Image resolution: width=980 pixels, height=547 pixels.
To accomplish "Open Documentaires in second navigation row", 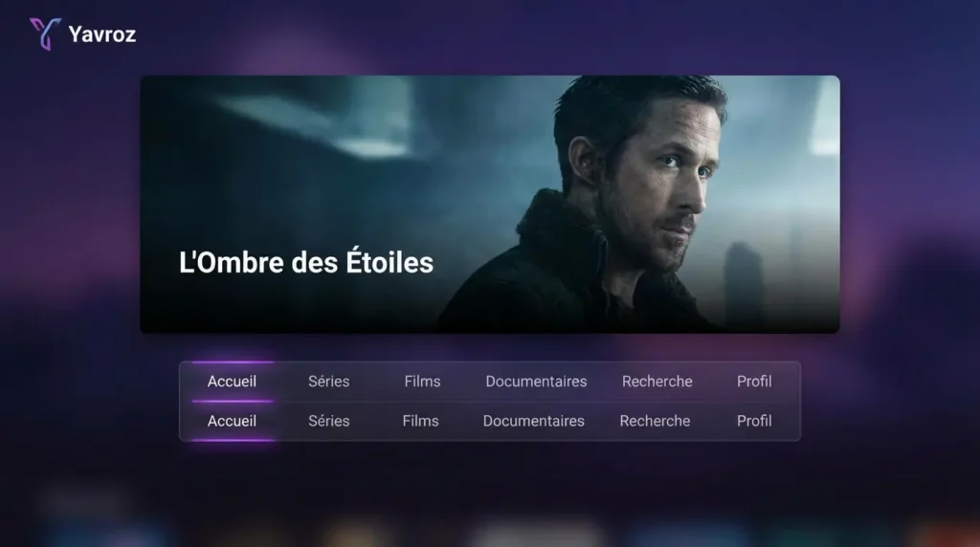I will pyautogui.click(x=534, y=421).
